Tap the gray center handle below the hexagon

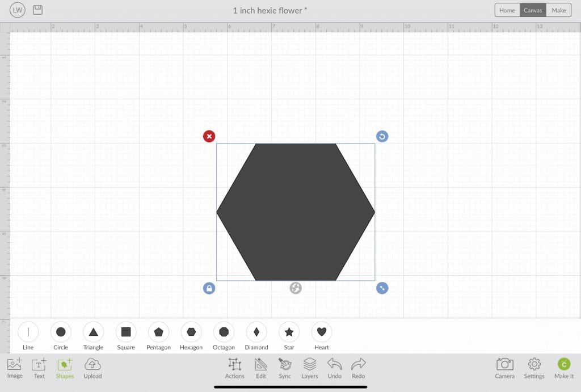click(296, 288)
